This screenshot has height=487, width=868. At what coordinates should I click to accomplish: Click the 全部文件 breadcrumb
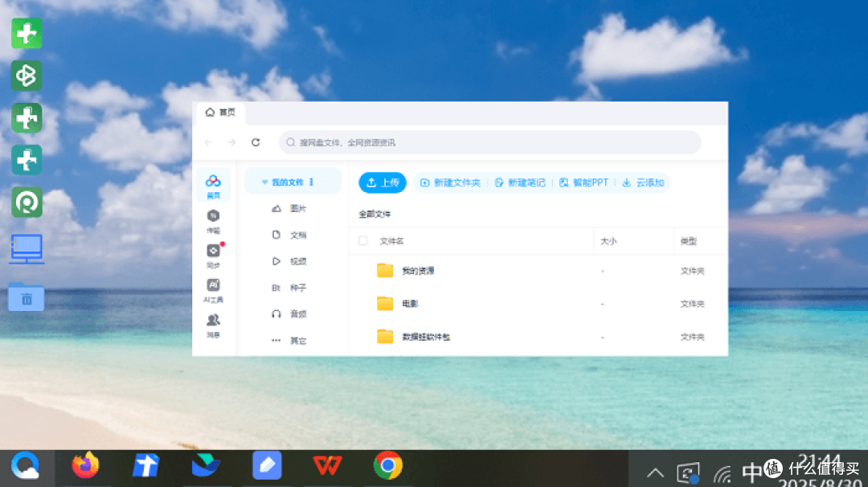coord(375,215)
